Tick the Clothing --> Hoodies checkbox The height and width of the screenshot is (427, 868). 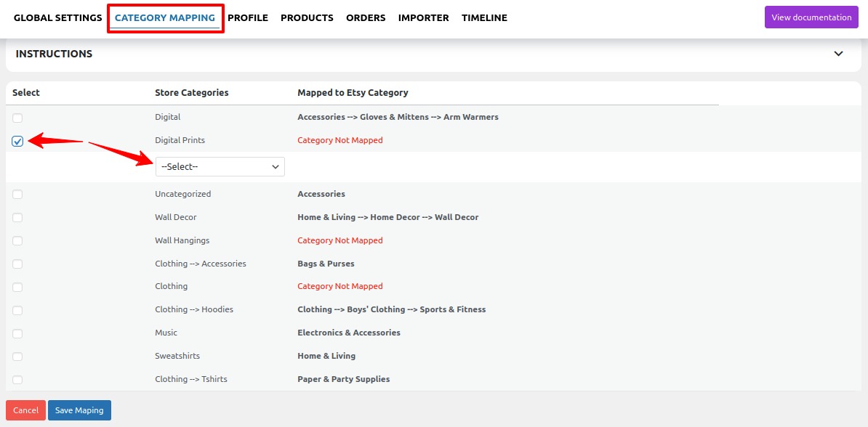pos(17,310)
